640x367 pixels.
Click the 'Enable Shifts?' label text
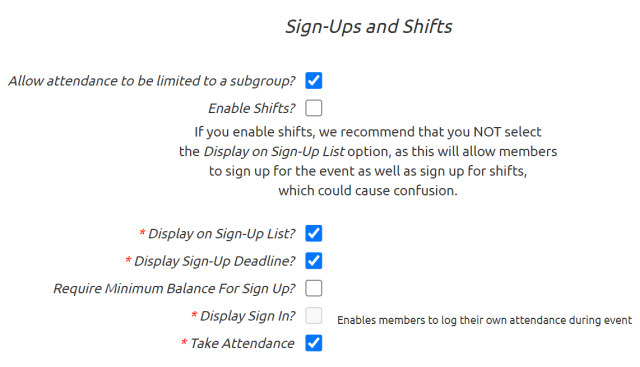coord(251,108)
